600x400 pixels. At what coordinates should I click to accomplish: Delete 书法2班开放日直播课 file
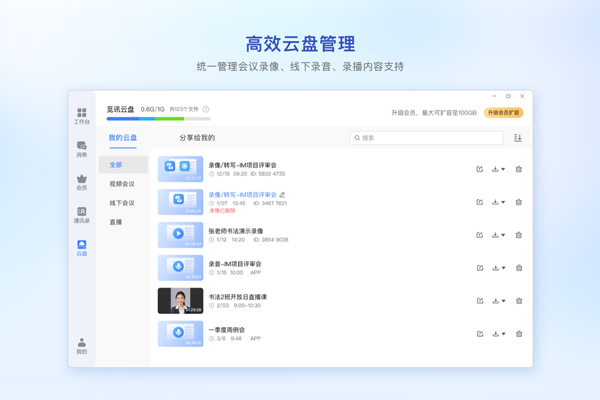tap(519, 301)
